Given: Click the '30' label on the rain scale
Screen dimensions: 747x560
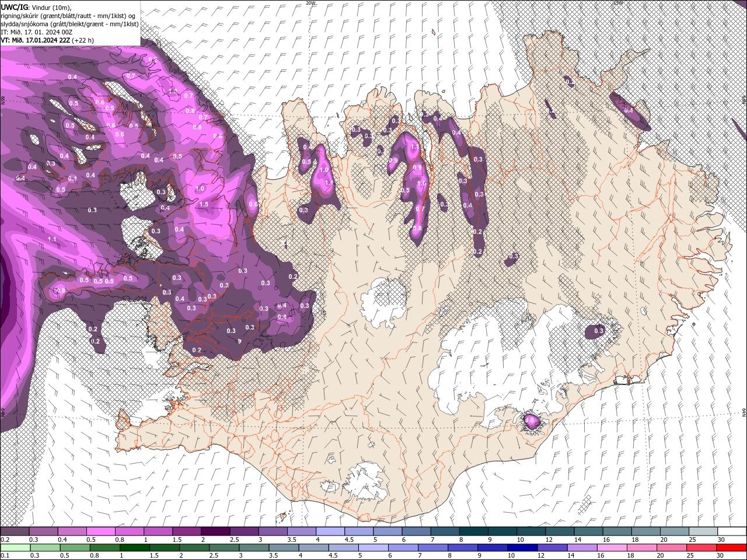Looking at the screenshot, I should (x=721, y=555).
